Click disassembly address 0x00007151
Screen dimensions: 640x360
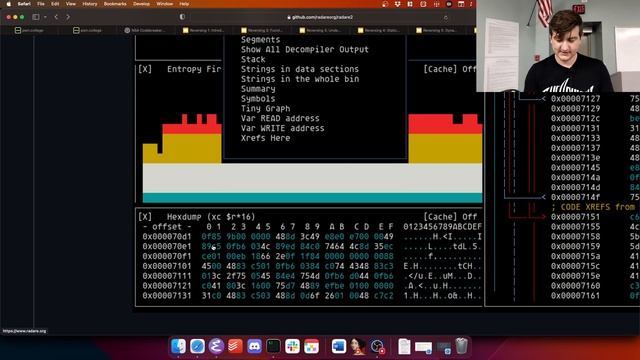click(576, 217)
